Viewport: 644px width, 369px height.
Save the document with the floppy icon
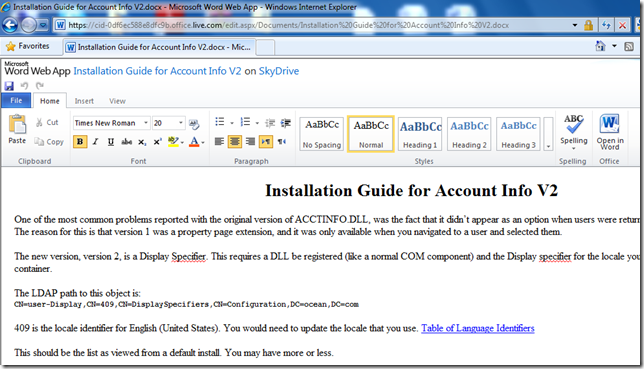pyautogui.click(x=9, y=86)
